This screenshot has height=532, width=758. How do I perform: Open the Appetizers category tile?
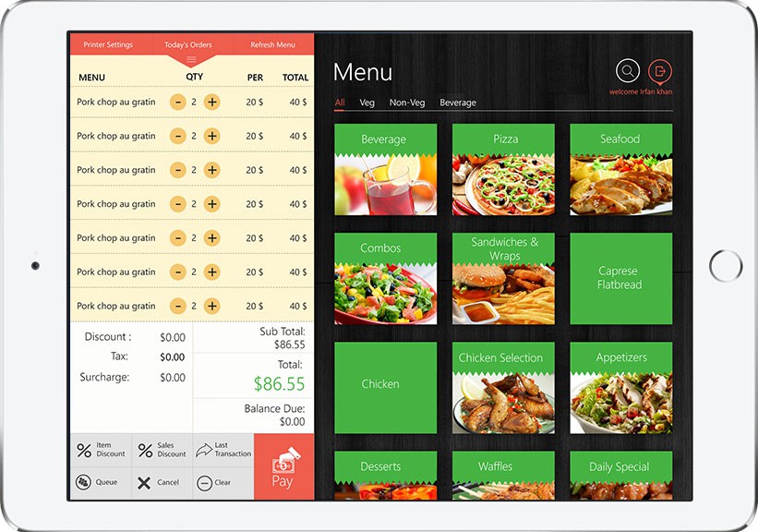pos(621,388)
